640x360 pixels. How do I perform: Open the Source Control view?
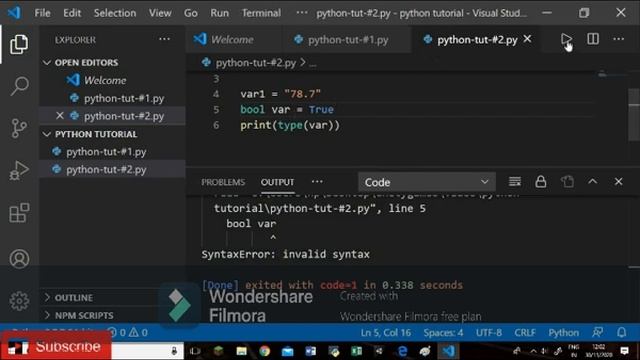coord(19,128)
